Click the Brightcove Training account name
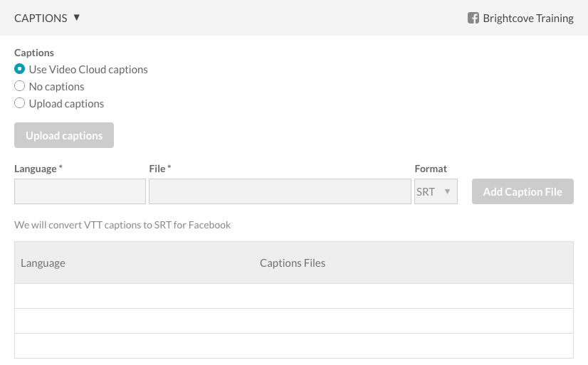 coord(527,18)
